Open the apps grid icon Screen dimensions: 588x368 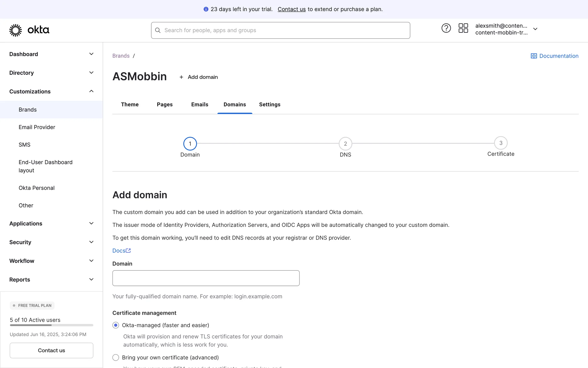pyautogui.click(x=463, y=28)
